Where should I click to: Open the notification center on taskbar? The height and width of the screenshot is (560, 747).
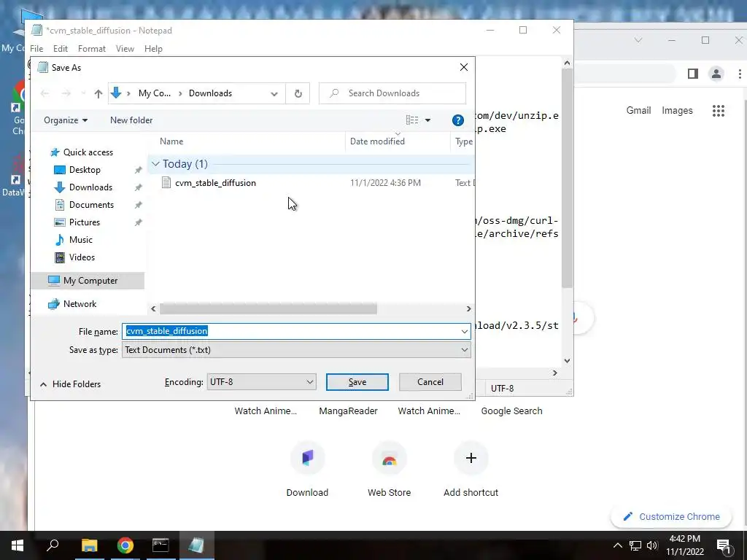click(724, 545)
